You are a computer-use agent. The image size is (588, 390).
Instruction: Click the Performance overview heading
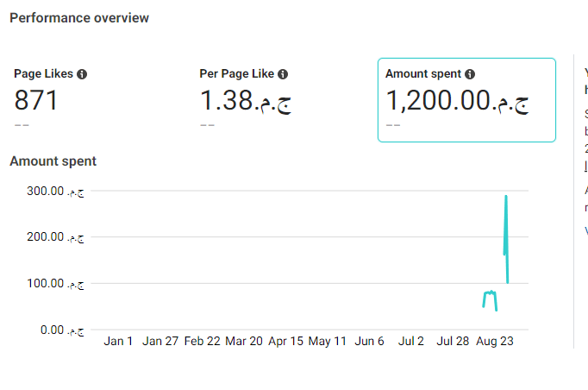point(79,18)
